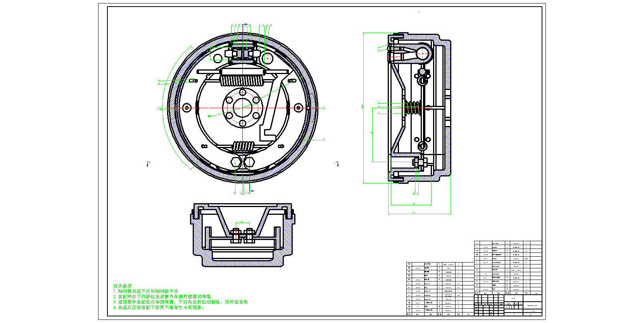Viewport: 644px width, 323px height.
Task: Click the large upper return spring coil
Action: coord(242,81)
